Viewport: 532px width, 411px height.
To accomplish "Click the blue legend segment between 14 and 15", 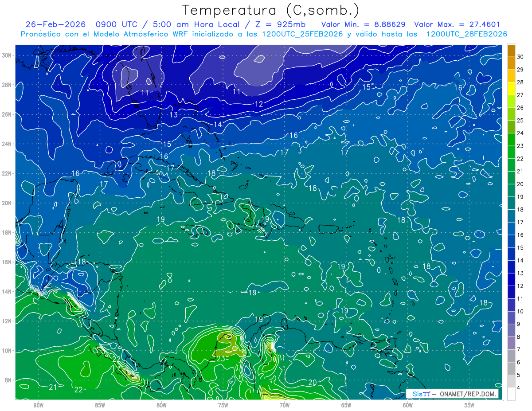I will coord(512,254).
